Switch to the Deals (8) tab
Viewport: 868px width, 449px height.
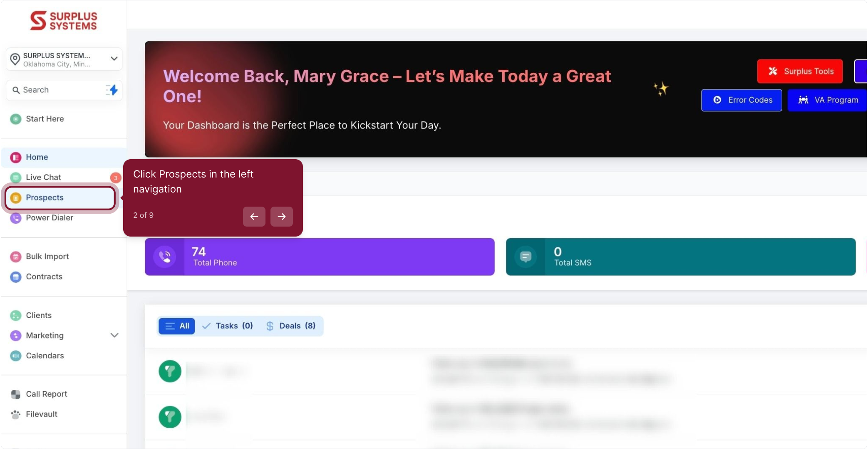(291, 326)
